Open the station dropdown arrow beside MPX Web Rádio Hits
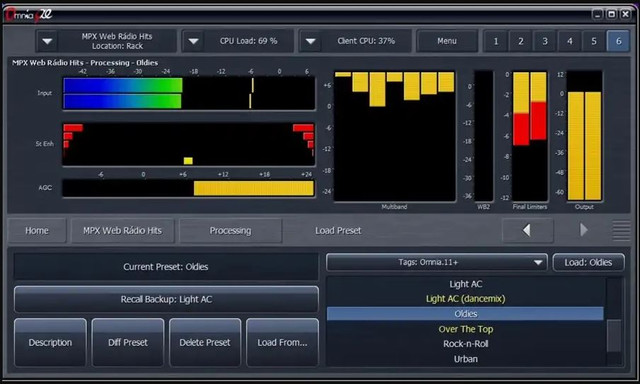Image resolution: width=640 pixels, height=384 pixels. pos(47,41)
